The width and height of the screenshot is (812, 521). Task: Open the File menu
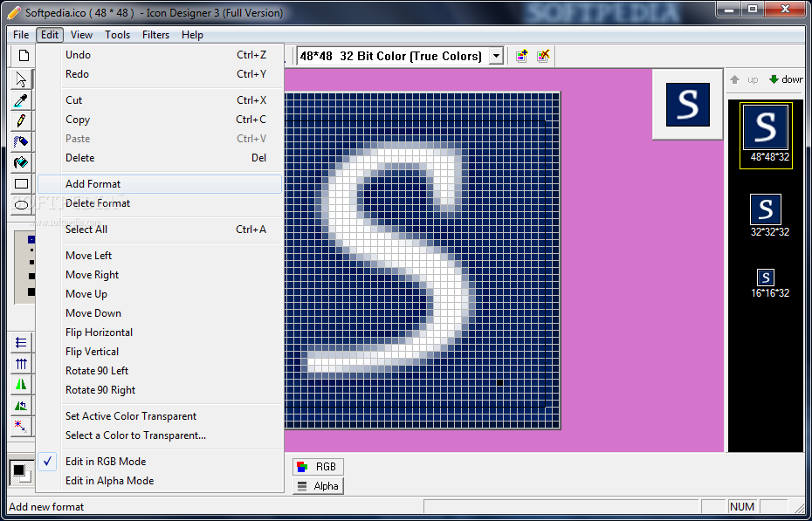click(21, 35)
